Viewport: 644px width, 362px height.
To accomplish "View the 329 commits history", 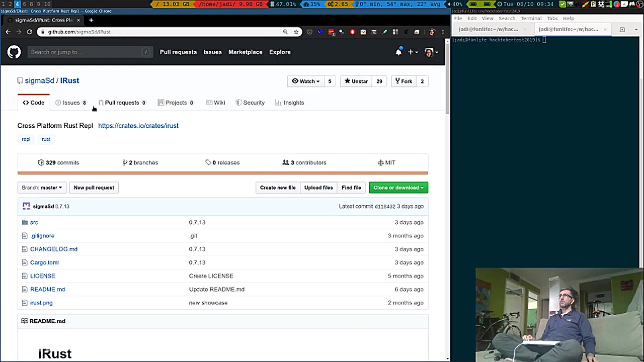I will coord(58,162).
